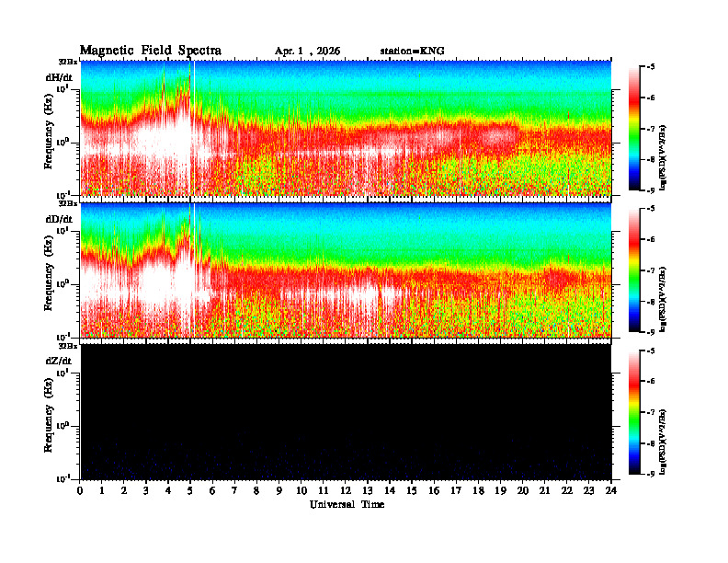Click hour tick label "19" on time axis

tap(500, 490)
